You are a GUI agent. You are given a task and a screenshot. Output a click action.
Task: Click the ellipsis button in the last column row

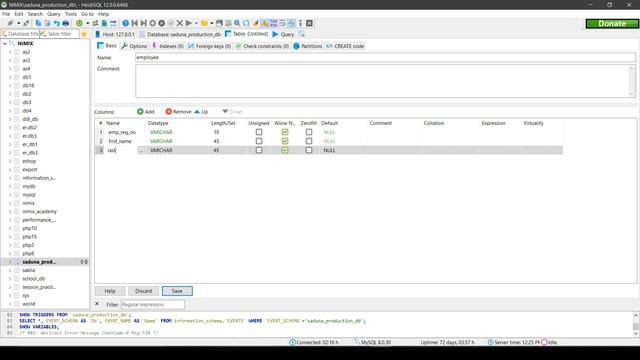(142, 150)
